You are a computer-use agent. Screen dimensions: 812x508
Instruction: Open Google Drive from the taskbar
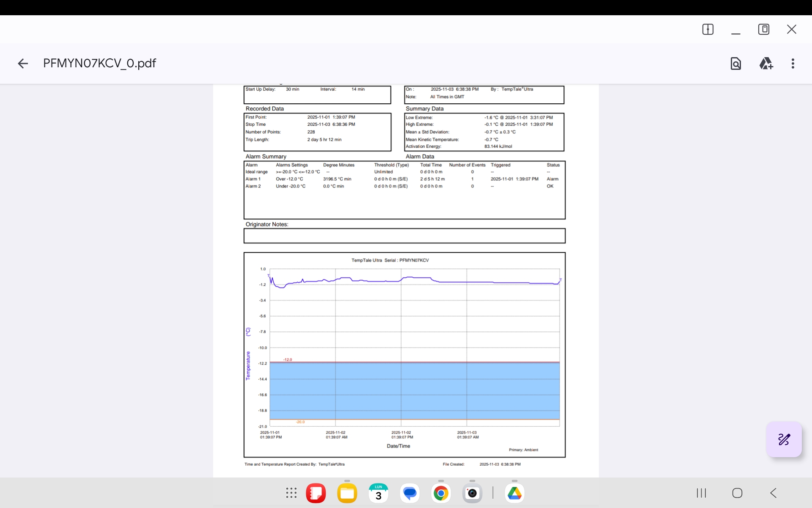coord(514,493)
